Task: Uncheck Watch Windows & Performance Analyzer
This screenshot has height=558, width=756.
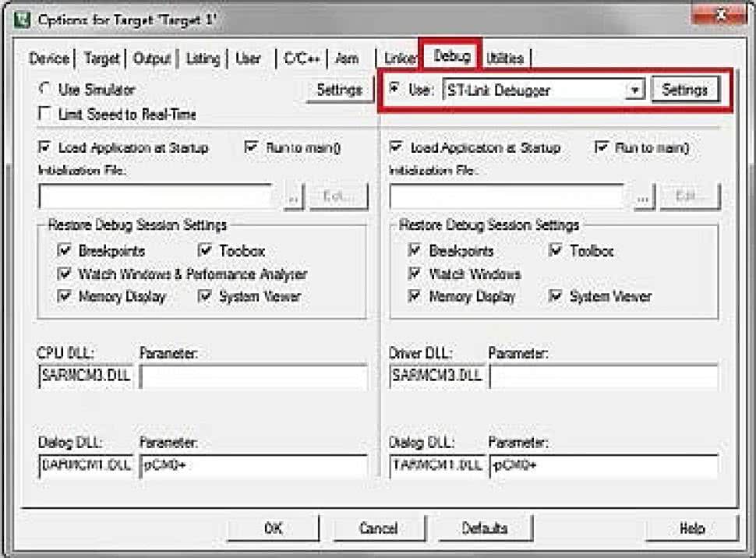Action: (65, 274)
